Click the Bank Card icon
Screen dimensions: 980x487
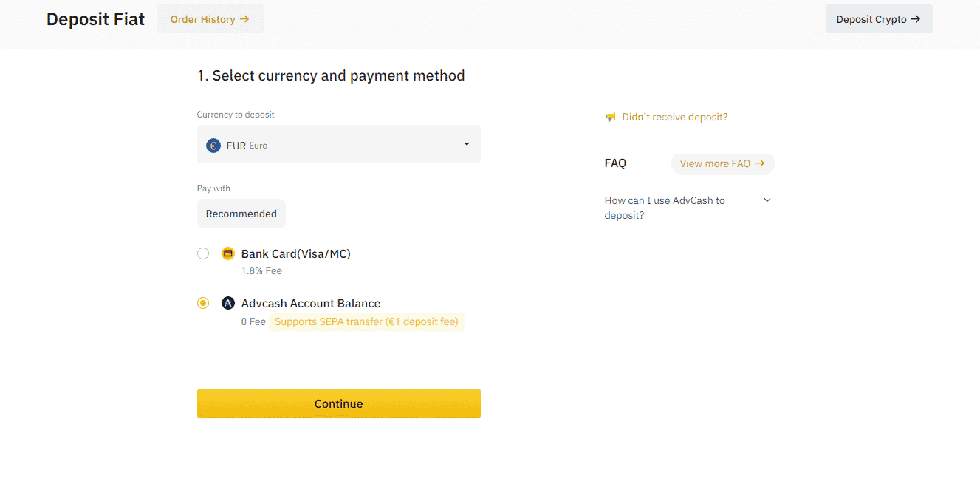pos(228,253)
